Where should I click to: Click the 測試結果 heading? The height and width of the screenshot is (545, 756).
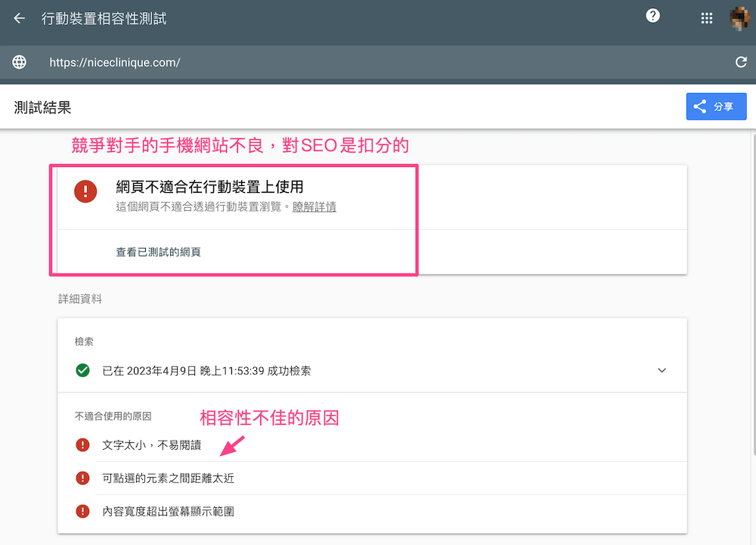43,107
